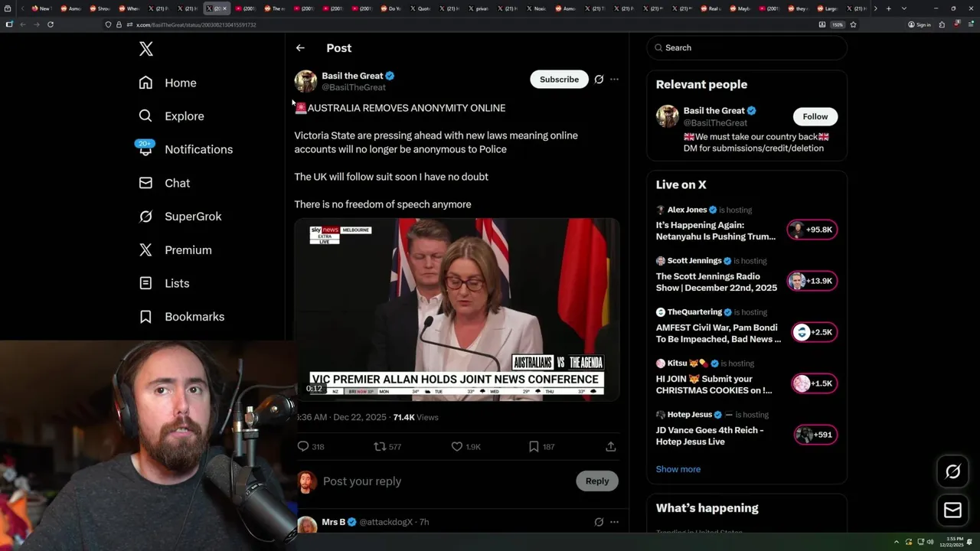The width and height of the screenshot is (980, 551).
Task: Click the share icon on the post
Action: pyautogui.click(x=611, y=446)
